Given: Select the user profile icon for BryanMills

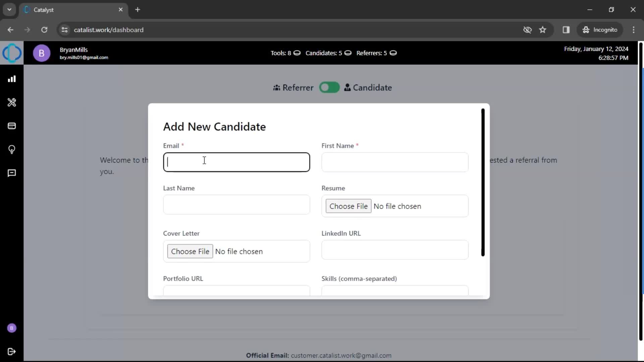Looking at the screenshot, I should point(41,53).
